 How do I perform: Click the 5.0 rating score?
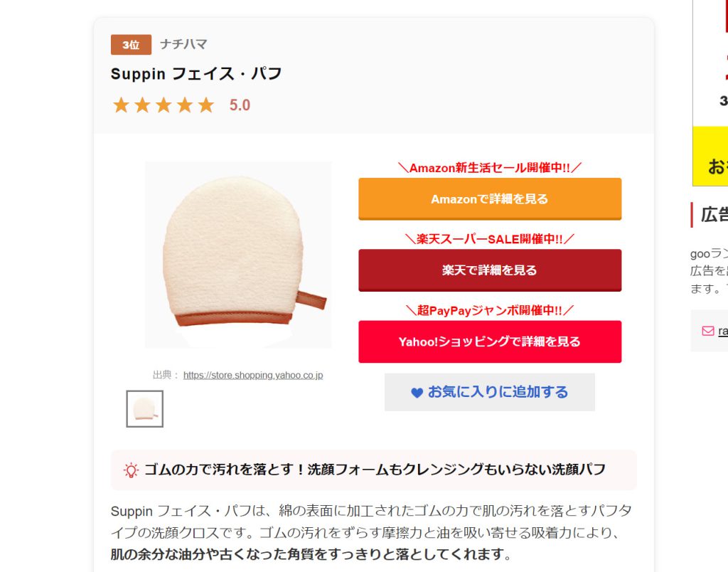pyautogui.click(x=240, y=105)
